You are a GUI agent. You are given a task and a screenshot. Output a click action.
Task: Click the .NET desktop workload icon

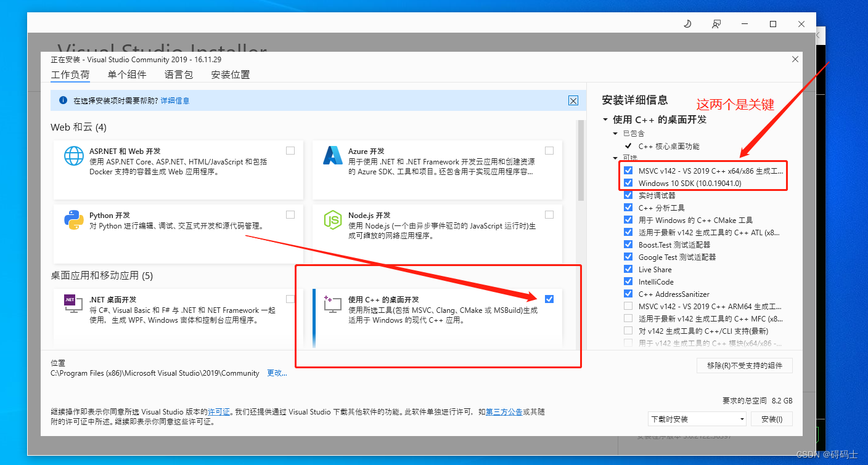(74, 304)
